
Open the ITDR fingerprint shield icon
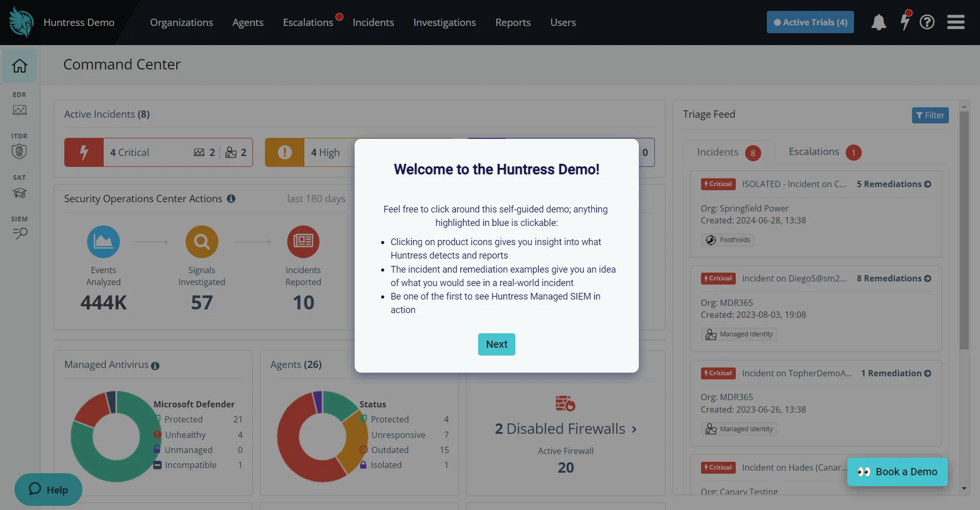[x=20, y=151]
